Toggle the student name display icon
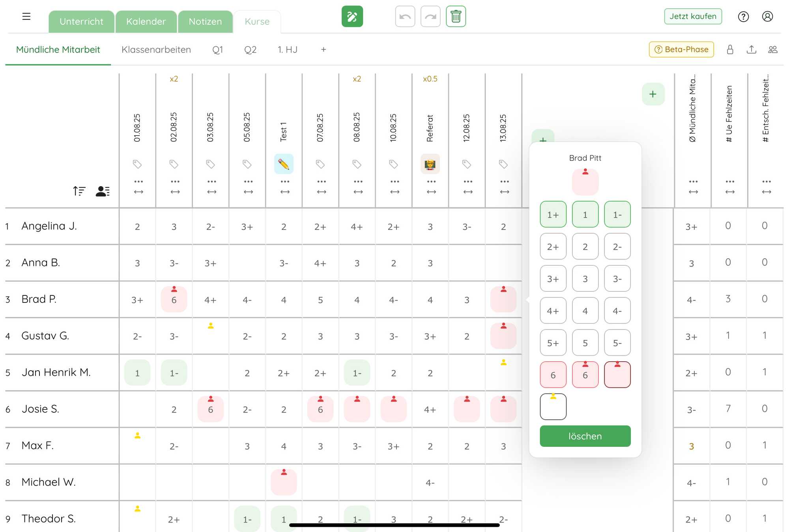Screen dimensions: 789x532 103,191
